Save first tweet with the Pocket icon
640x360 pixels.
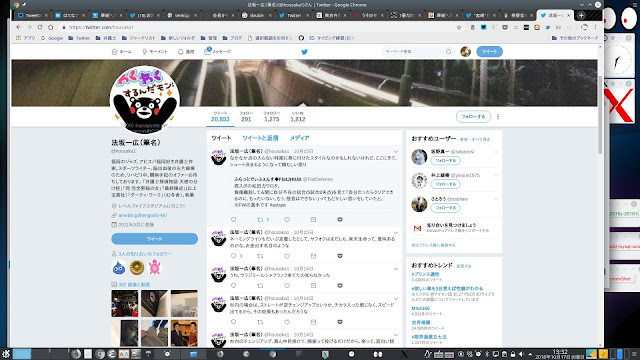point(340,220)
